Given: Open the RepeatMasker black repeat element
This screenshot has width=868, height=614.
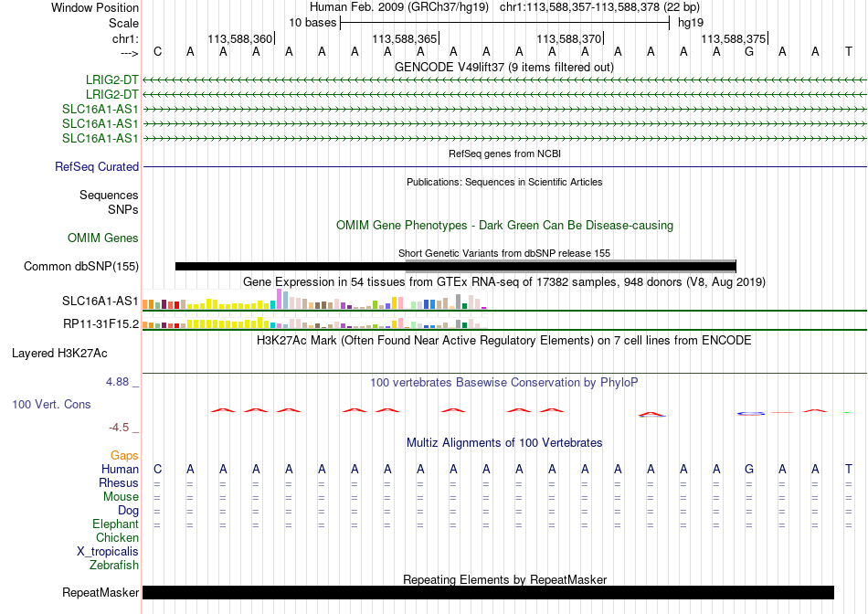Looking at the screenshot, I should click(x=488, y=592).
